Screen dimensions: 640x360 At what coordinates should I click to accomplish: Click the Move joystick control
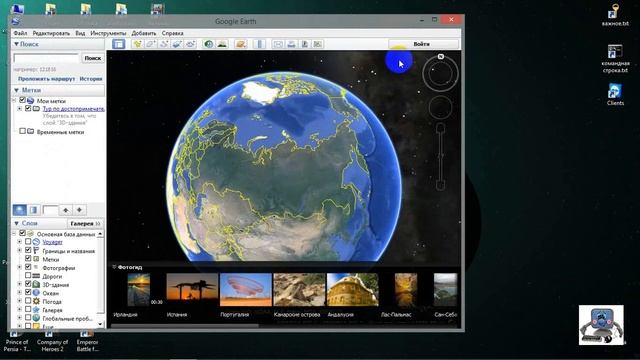tap(440, 107)
